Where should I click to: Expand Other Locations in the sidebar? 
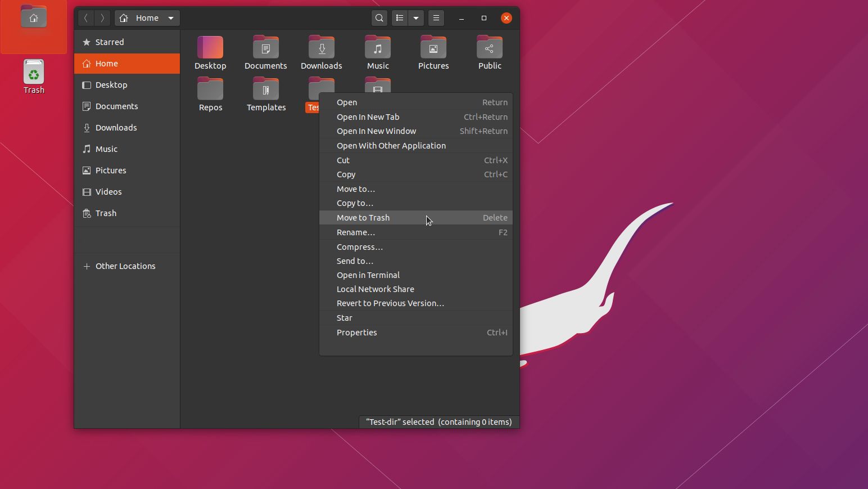click(x=125, y=266)
